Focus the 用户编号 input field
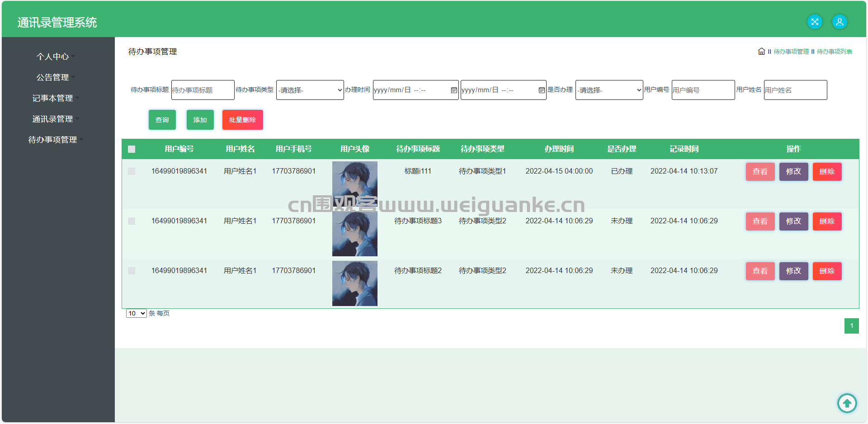 coord(703,90)
